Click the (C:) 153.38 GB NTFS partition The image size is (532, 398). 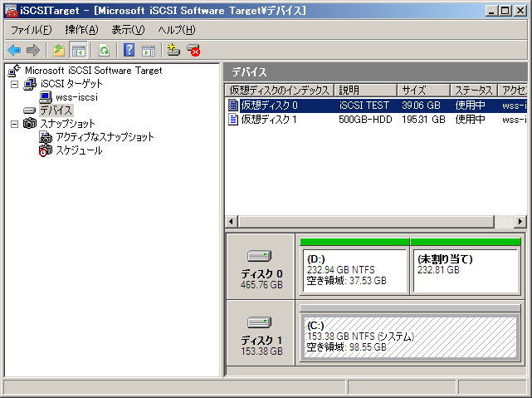pyautogui.click(x=410, y=337)
